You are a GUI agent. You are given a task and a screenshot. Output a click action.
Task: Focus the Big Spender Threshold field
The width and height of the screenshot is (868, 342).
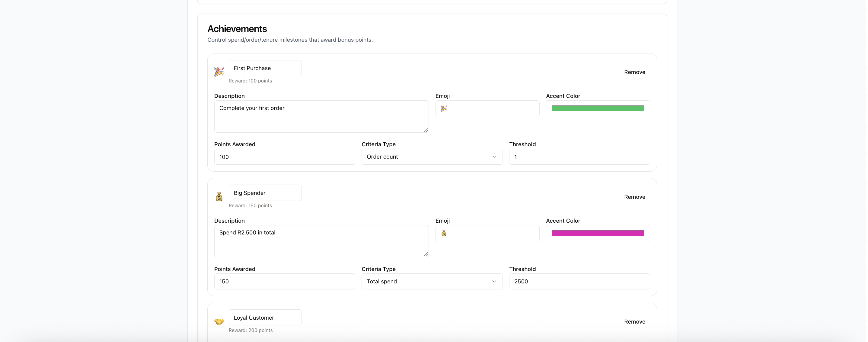579,281
